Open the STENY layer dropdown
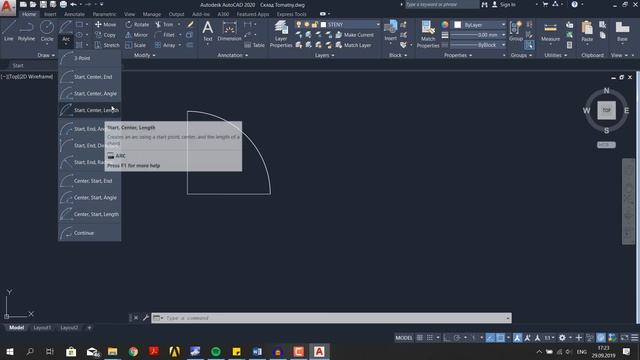Viewport: 640px width, 360px height. pos(378,24)
